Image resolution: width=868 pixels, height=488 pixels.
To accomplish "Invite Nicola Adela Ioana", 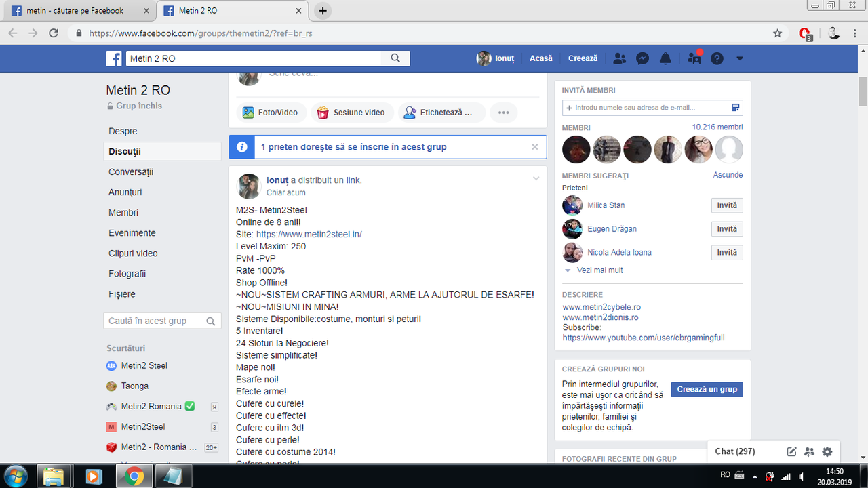I will 727,253.
